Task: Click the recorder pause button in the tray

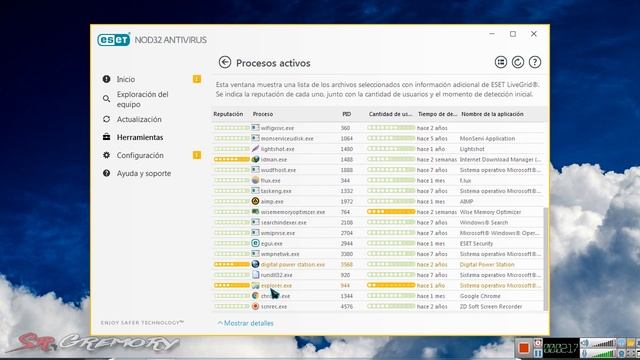Action: click(x=538, y=353)
